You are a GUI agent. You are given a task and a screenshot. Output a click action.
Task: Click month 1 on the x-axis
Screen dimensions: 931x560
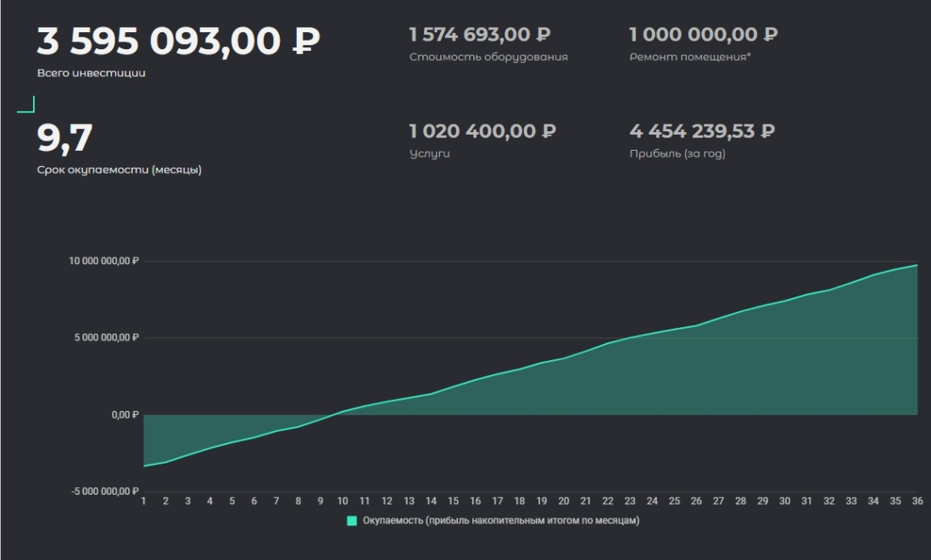point(144,501)
